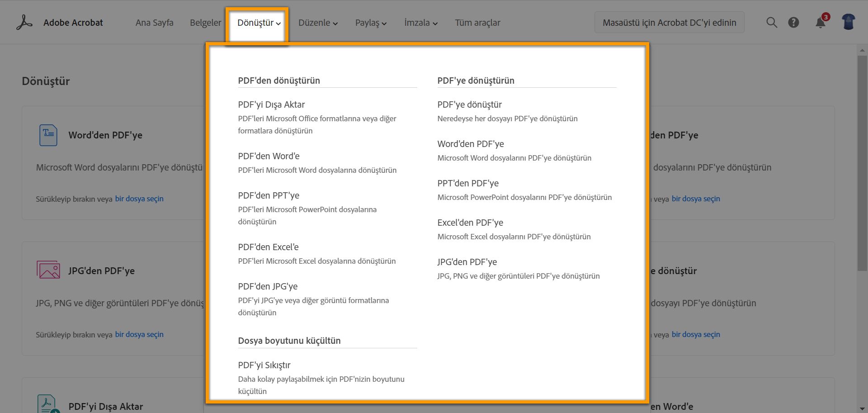Screen dimensions: 868x413
Task: Click 'bir dosya seçin' link under Word'den PDF'ye
Action: [139, 199]
